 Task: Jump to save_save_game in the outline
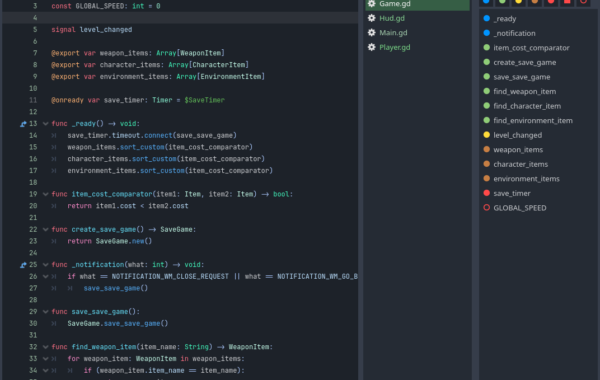point(522,77)
